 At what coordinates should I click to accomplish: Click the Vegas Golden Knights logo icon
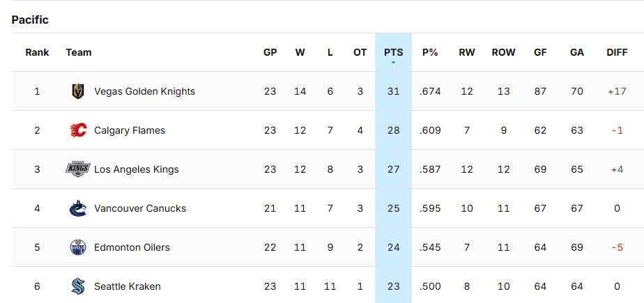pyautogui.click(x=77, y=91)
